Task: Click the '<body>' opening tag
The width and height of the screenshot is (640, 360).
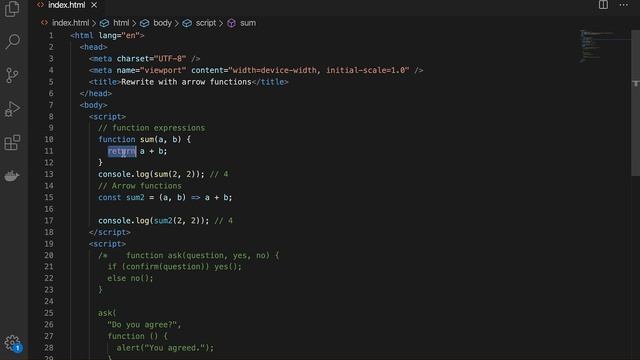Action: tap(93, 105)
